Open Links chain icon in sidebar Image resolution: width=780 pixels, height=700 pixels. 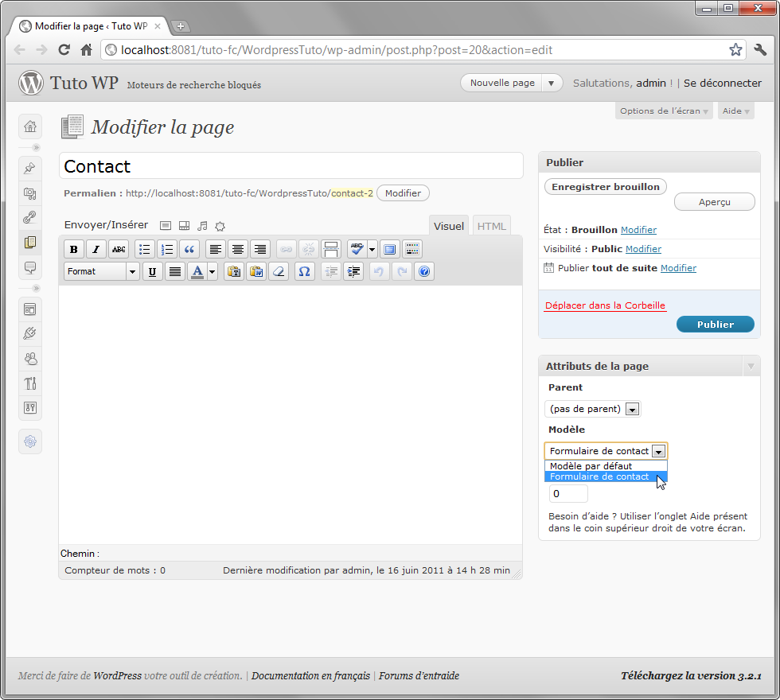30,217
